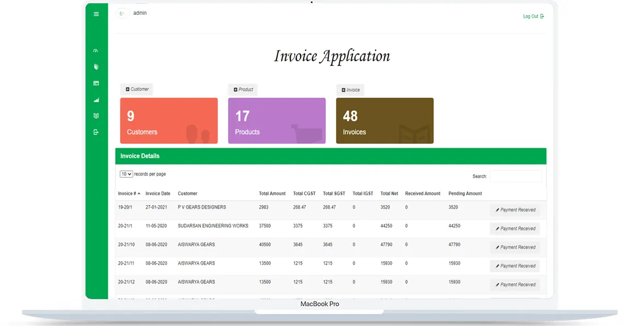Click pending amount 44250
The width and height of the screenshot is (644, 326).
point(454,226)
